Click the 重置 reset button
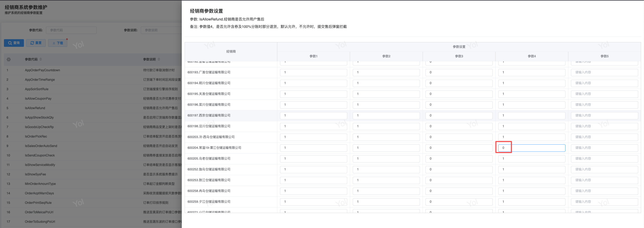Screen dimensions: 644x228 36,43
